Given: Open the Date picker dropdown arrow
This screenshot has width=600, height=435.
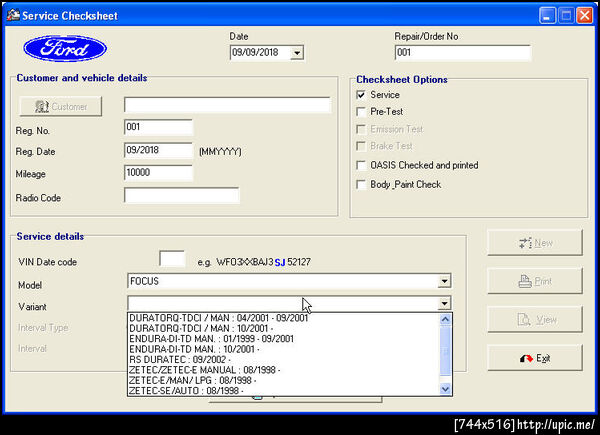Looking at the screenshot, I should pos(297,53).
